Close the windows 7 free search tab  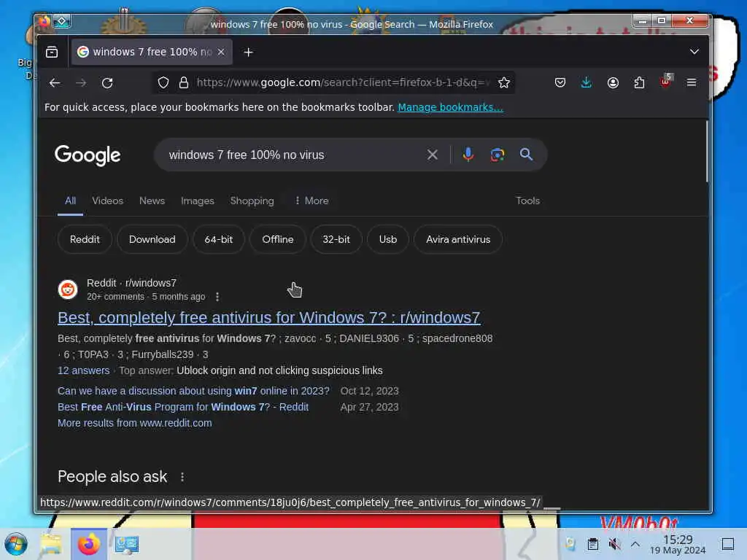(x=221, y=52)
